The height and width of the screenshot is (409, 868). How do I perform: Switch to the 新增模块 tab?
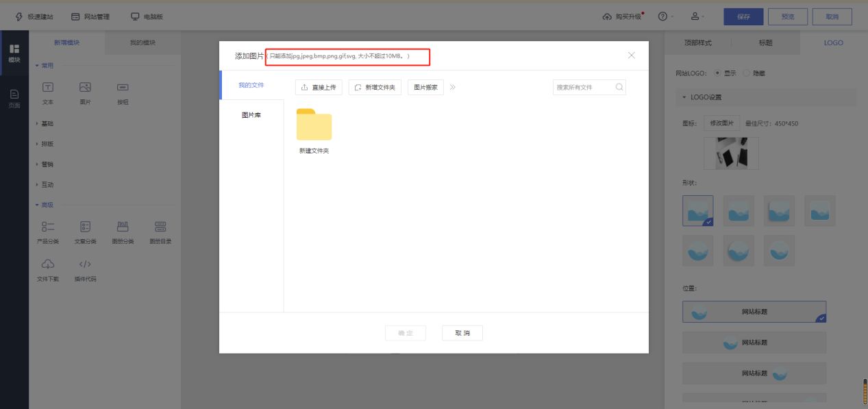pos(67,42)
